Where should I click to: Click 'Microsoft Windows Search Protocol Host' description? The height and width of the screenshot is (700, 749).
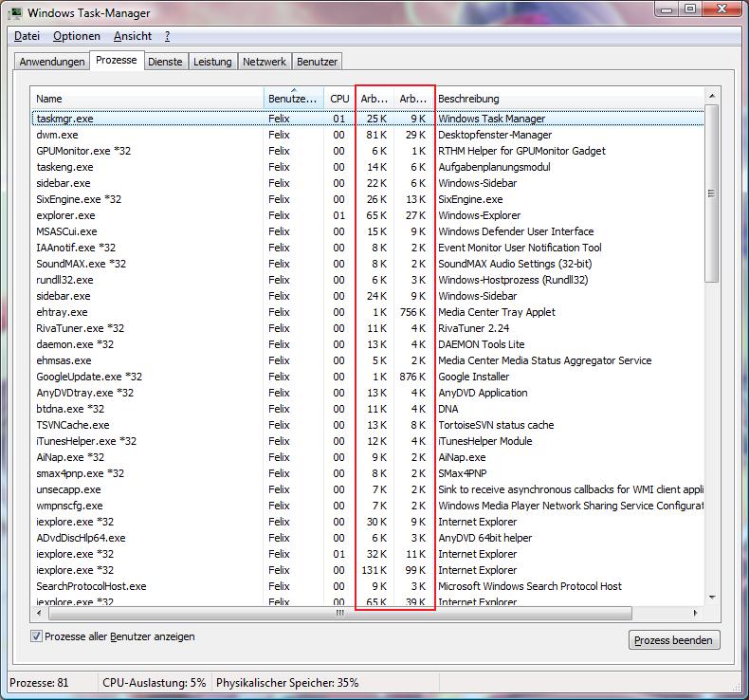[530, 586]
